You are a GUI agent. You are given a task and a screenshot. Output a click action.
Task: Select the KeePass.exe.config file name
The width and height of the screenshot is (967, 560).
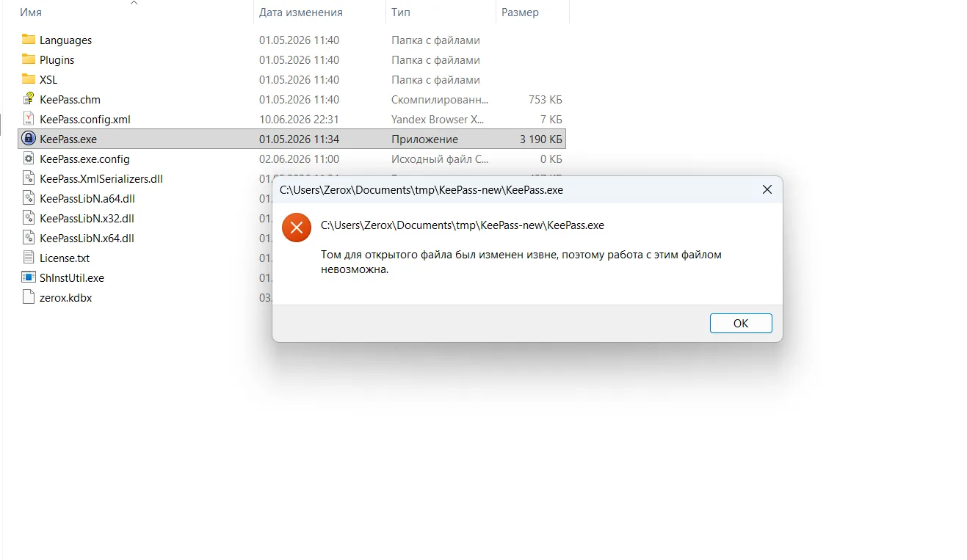coord(85,159)
